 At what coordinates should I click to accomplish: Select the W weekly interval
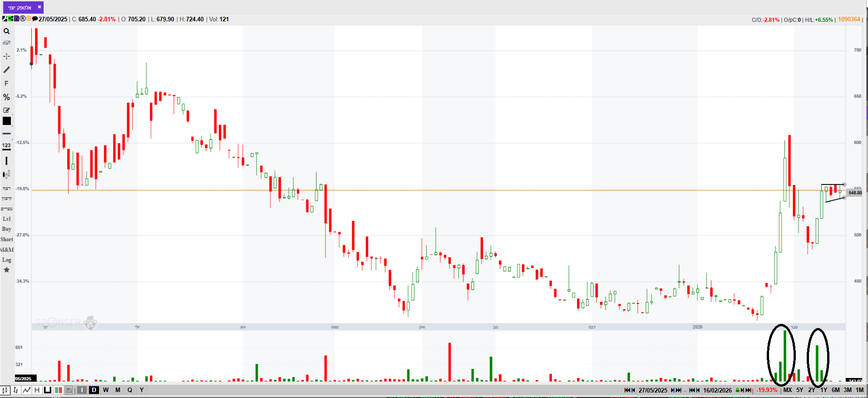coord(106,390)
